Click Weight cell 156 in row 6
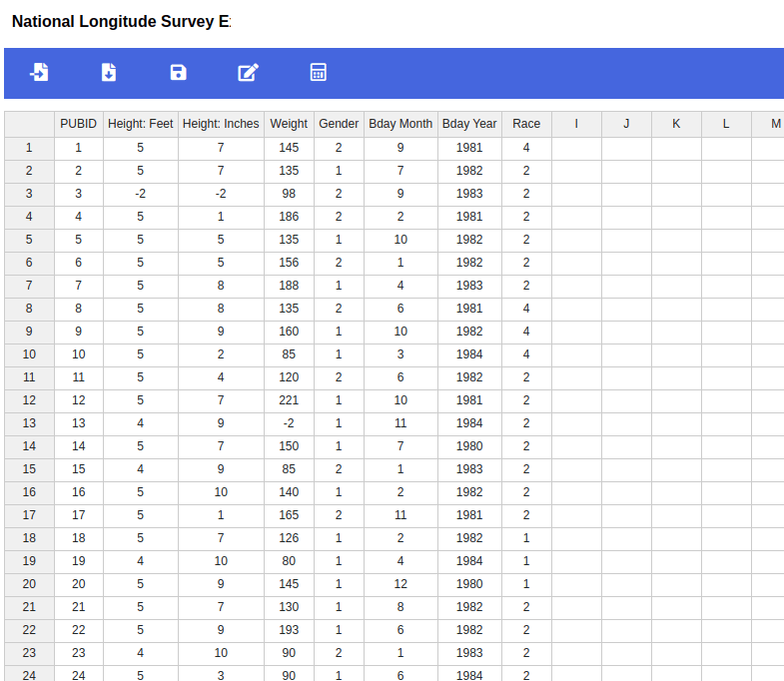Viewport: 784px width, 681px height. [x=289, y=263]
